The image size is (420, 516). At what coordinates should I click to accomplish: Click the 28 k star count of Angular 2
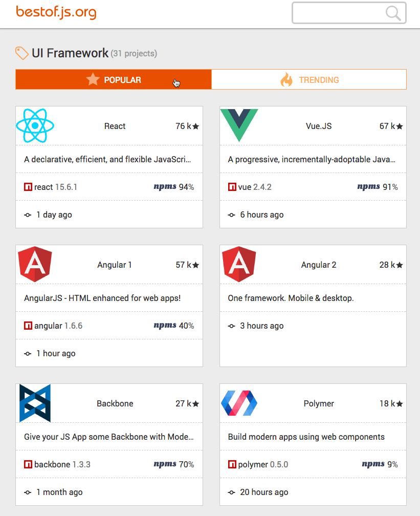click(x=391, y=265)
